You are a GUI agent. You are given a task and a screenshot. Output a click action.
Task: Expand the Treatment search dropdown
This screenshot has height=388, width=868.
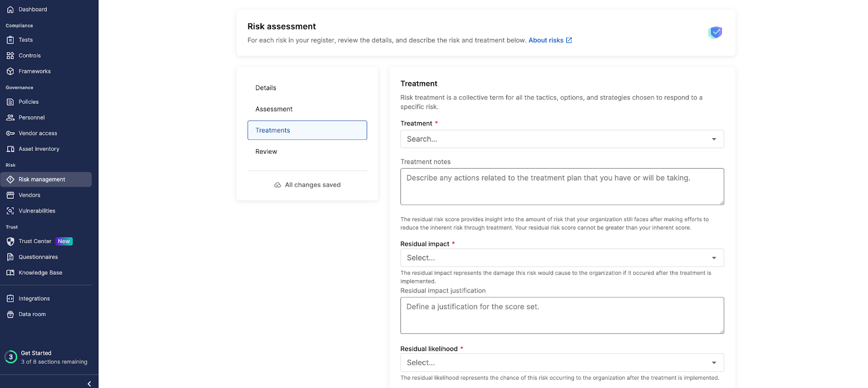(x=562, y=139)
